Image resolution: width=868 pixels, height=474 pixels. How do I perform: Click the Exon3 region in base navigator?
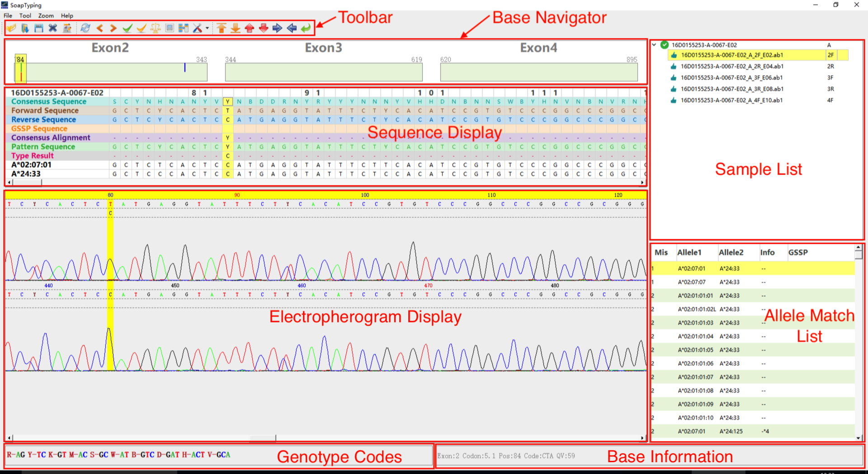tap(324, 72)
